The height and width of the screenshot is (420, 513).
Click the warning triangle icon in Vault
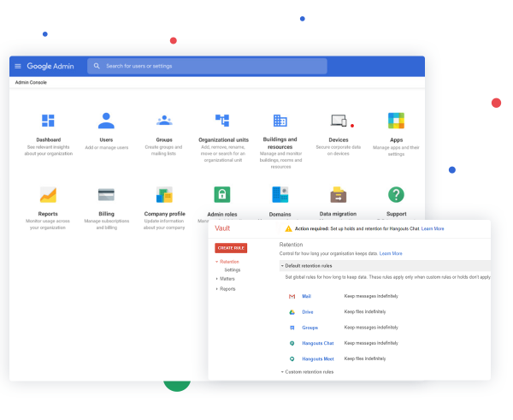click(288, 228)
